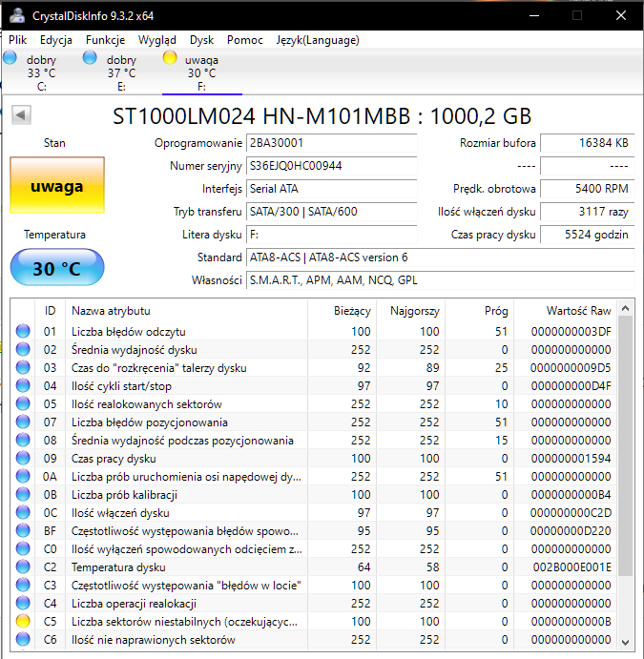644x659 pixels.
Task: Click Prędk. obrotowa value 5400 RPM
Action: 588,188
